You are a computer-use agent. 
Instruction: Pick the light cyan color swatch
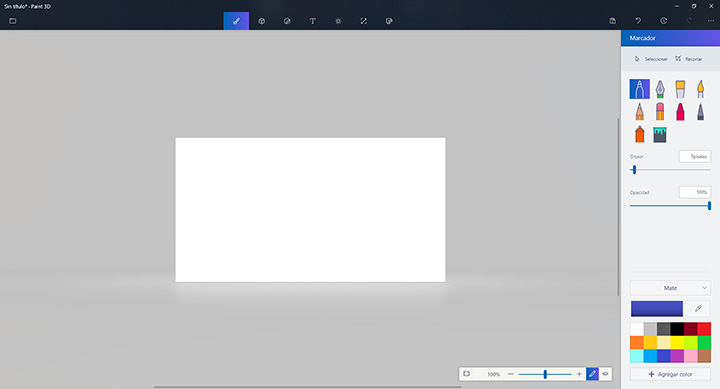coord(636,356)
